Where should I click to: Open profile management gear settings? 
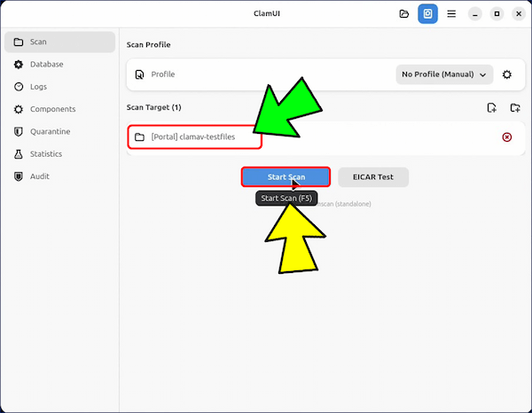(x=507, y=74)
